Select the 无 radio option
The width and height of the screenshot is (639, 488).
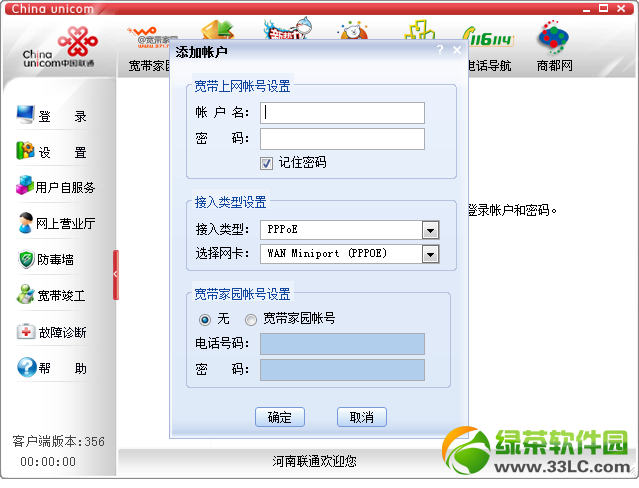[205, 320]
